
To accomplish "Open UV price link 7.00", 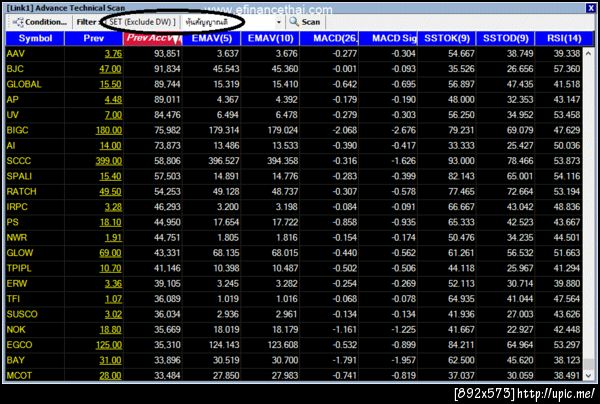I will (113, 115).
